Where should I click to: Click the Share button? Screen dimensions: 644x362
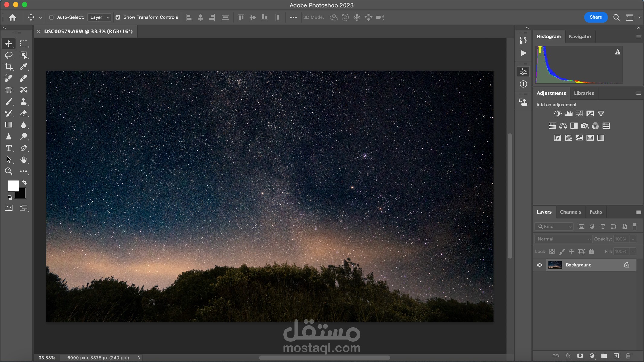click(596, 17)
